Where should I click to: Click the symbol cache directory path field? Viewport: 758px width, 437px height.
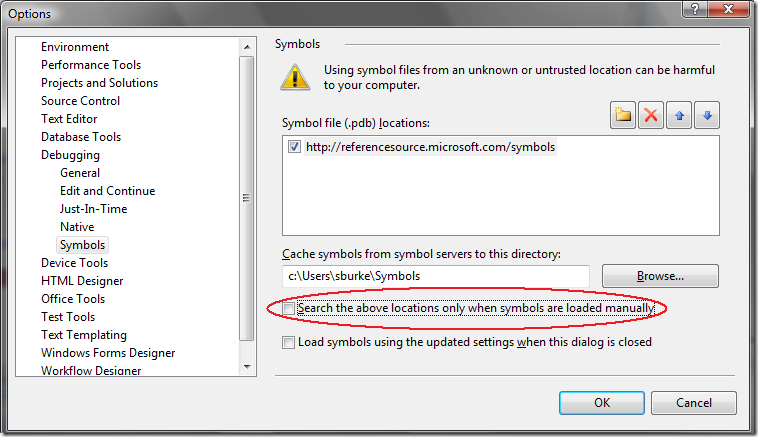point(436,276)
